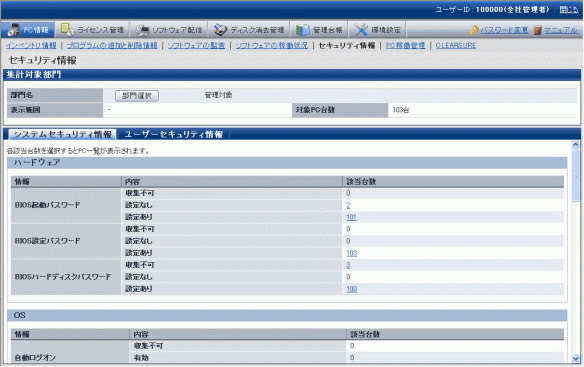Click count 101 for BIOS起動パスワード 設定あり
584x367 pixels.
(351, 217)
